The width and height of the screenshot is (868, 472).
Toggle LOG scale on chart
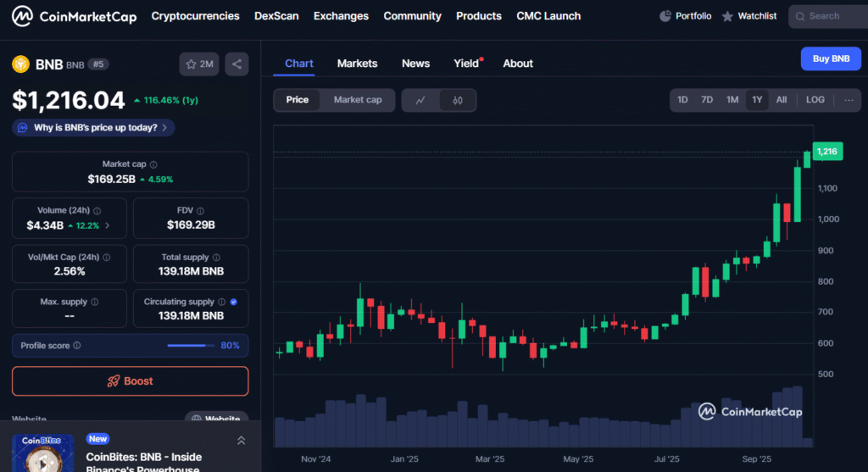[x=815, y=100]
